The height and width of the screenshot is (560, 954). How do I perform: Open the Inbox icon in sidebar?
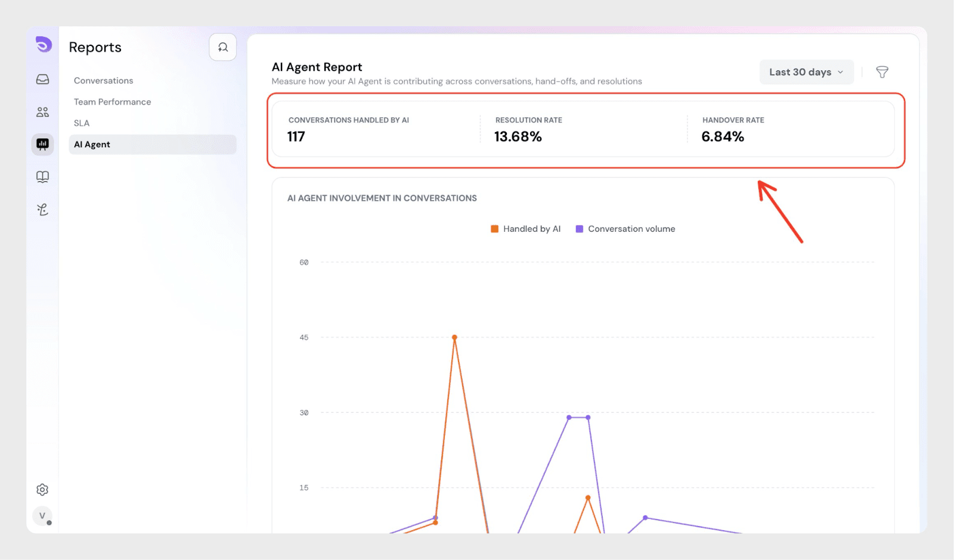(43, 80)
